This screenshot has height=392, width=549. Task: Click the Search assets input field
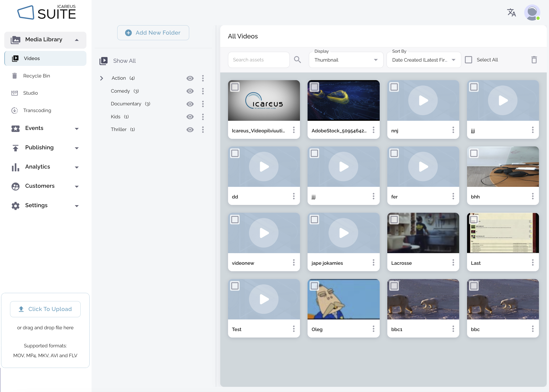pyautogui.click(x=258, y=60)
